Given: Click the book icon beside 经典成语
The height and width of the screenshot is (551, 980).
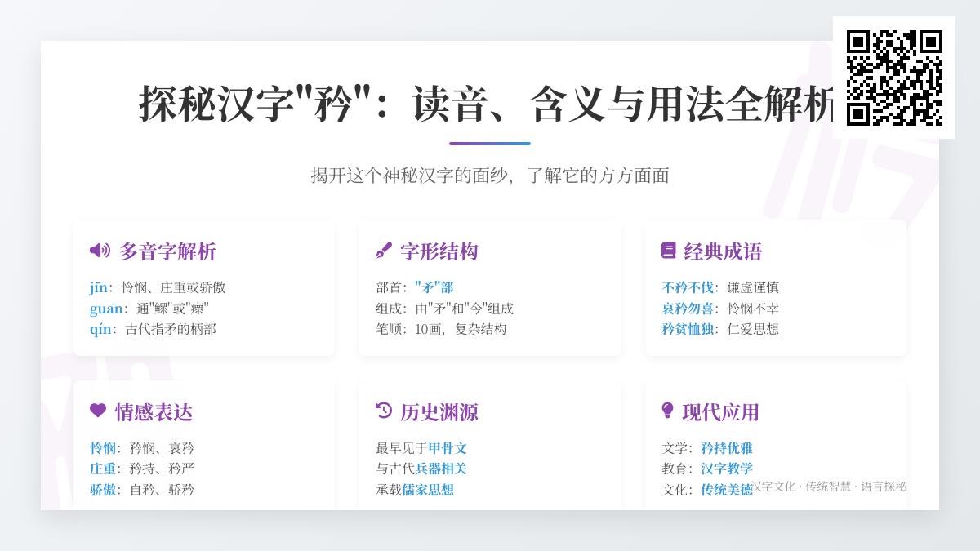Looking at the screenshot, I should [x=669, y=251].
